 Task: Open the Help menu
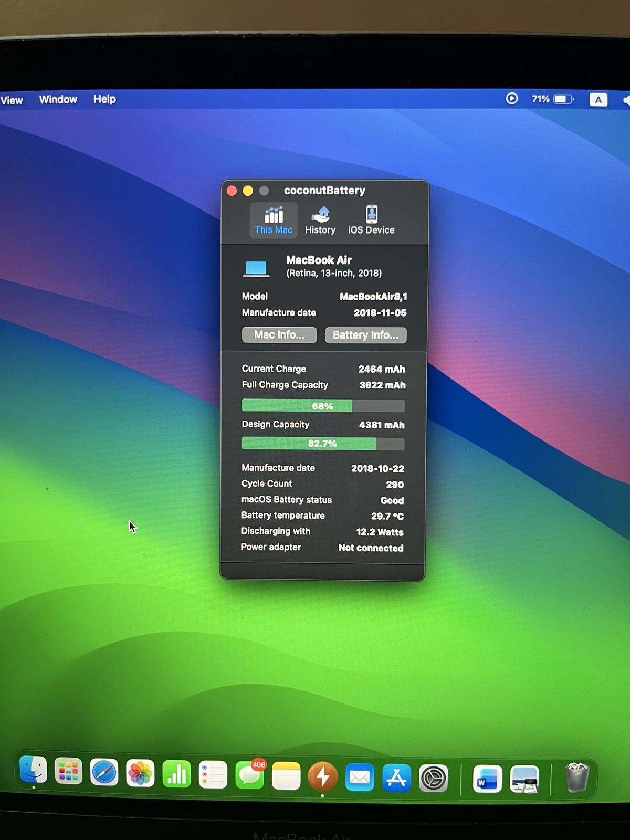coord(104,99)
